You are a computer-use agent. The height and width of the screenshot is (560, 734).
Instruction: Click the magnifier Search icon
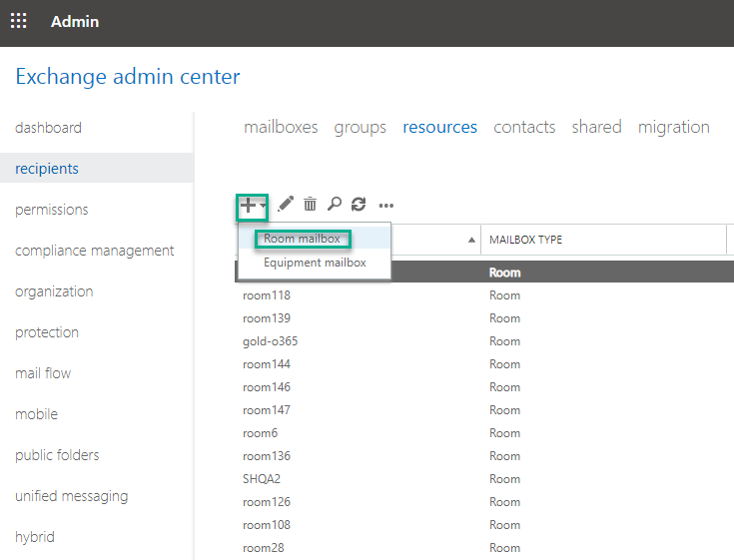coord(335,204)
